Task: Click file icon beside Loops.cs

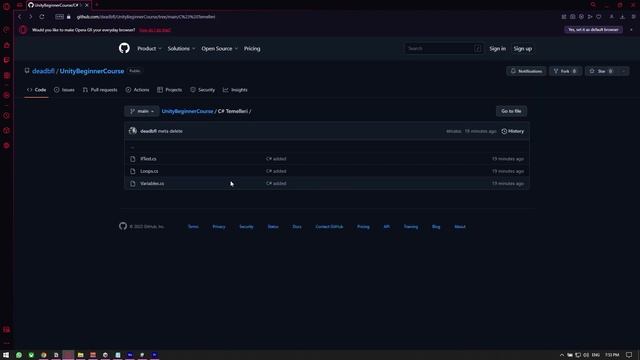Action: point(133,171)
